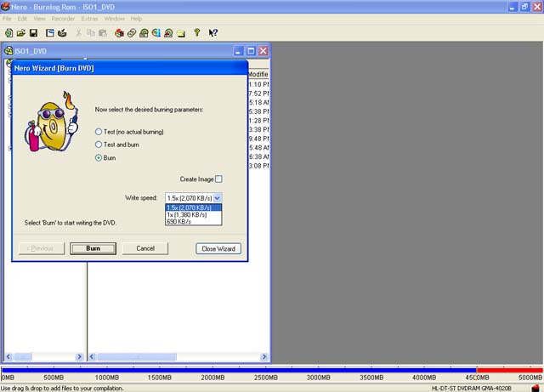Open the View menu

coord(40,19)
